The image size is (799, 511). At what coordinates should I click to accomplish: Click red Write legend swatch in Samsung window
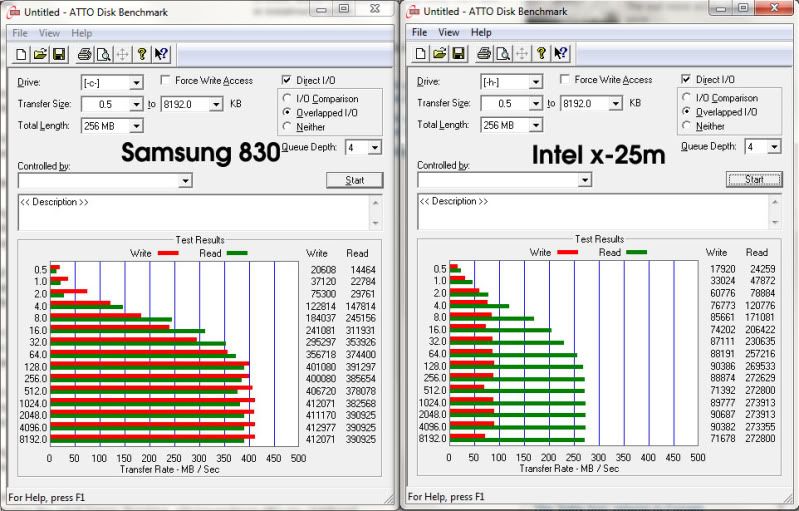click(x=168, y=253)
